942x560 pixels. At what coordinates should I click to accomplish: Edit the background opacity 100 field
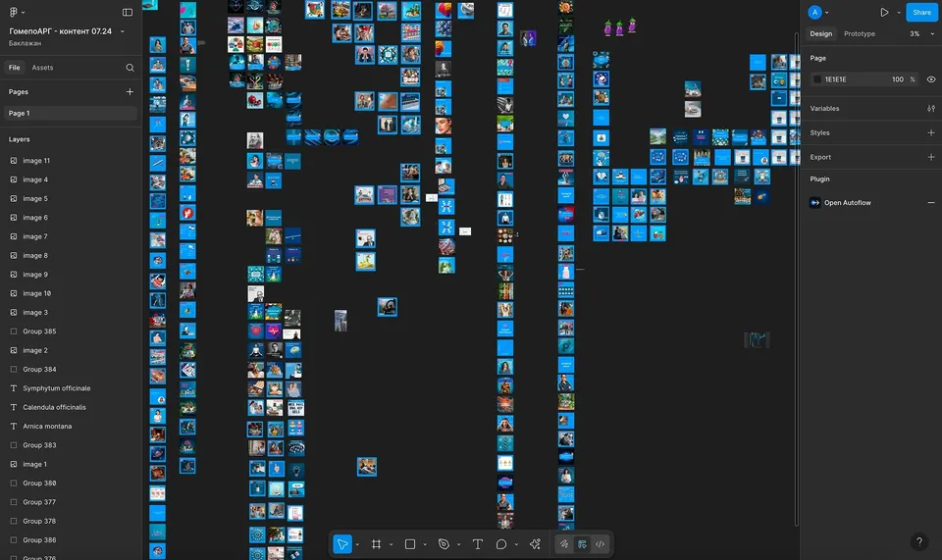[898, 79]
